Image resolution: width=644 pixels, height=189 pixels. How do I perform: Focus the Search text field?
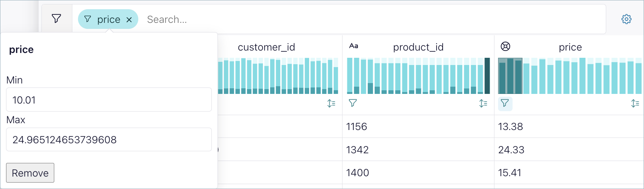pos(362,20)
